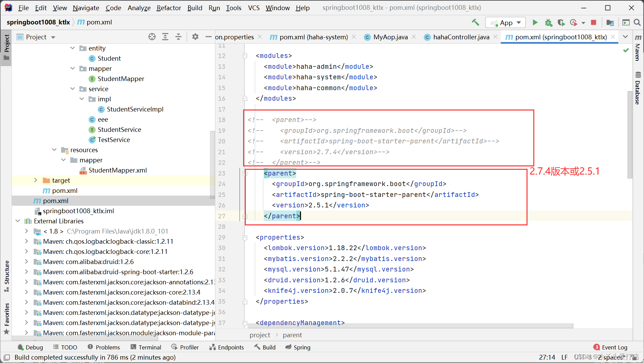Expand all nodes in Project panel
The height and width of the screenshot is (363, 644).
pyautogui.click(x=165, y=37)
